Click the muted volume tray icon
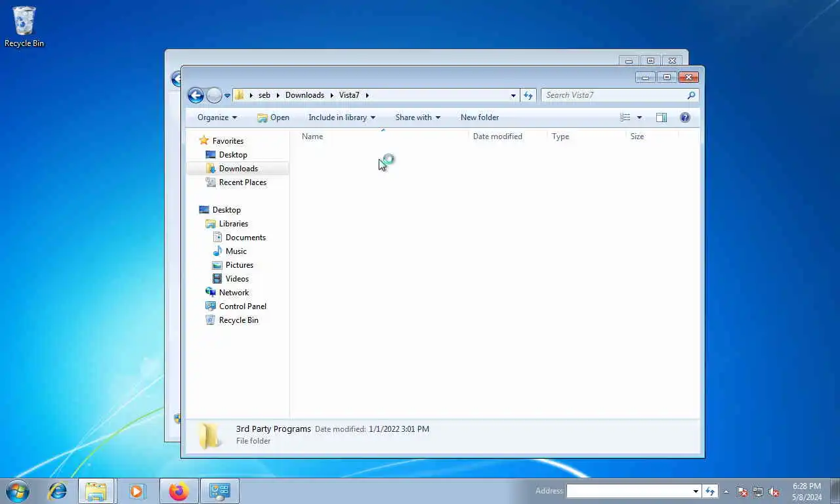 click(774, 492)
